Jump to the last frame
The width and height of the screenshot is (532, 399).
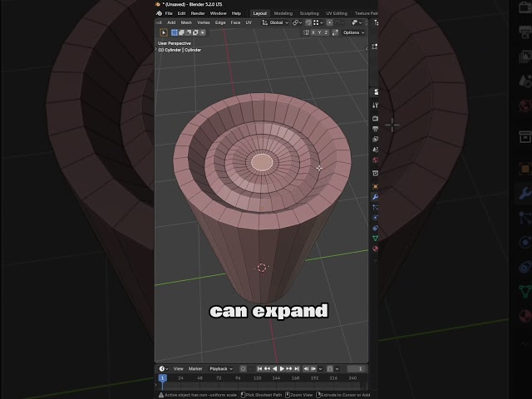coord(297,369)
